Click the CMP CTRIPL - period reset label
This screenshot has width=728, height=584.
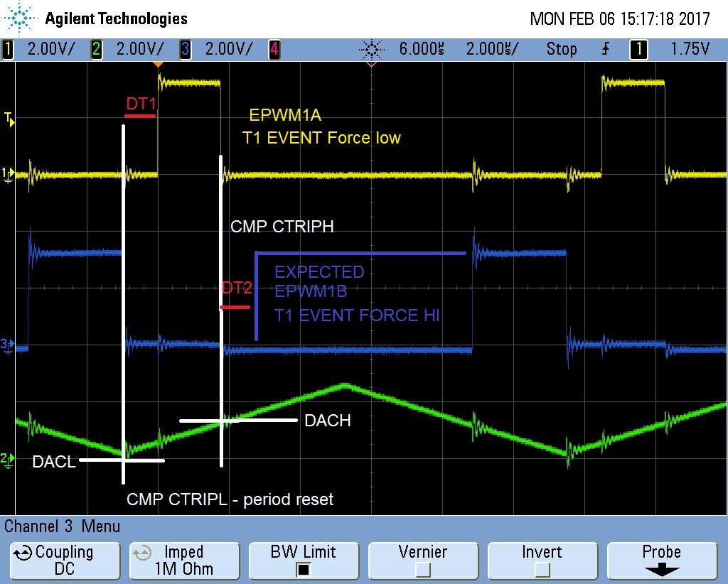230,499
